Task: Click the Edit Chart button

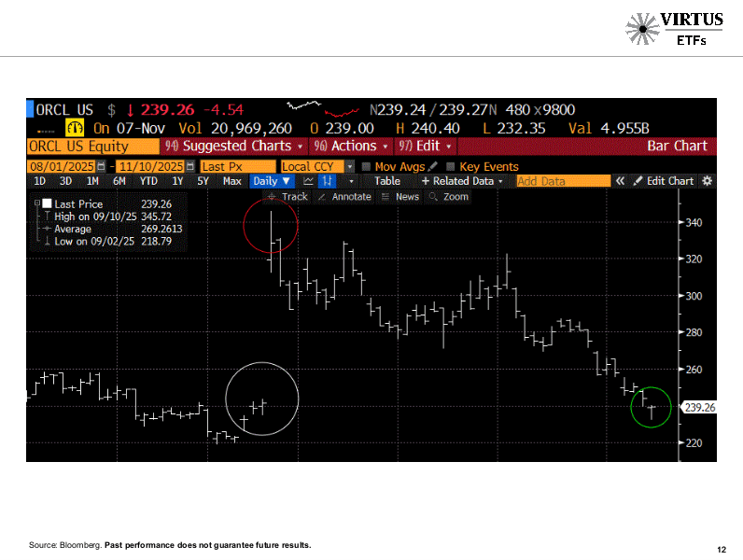Action: [664, 181]
